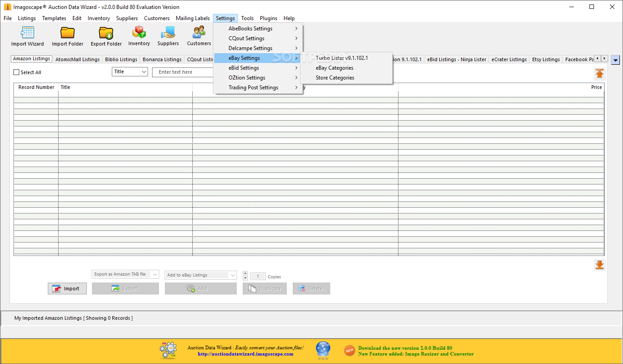
Task: Switch to the Biblio Listings tab
Action: (x=121, y=59)
